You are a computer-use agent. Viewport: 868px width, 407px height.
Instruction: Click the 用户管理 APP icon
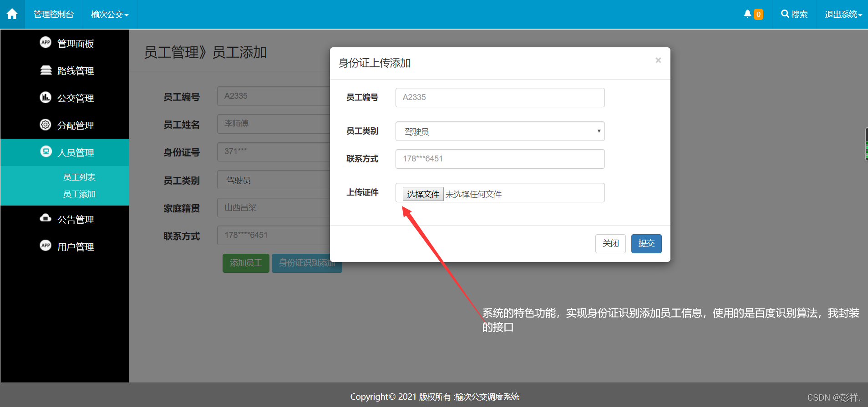46,246
